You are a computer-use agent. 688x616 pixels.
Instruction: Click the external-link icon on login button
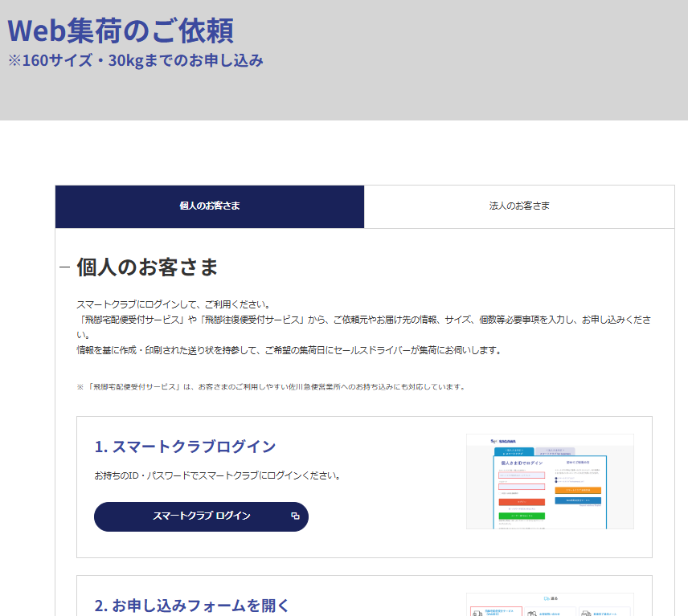(x=295, y=516)
